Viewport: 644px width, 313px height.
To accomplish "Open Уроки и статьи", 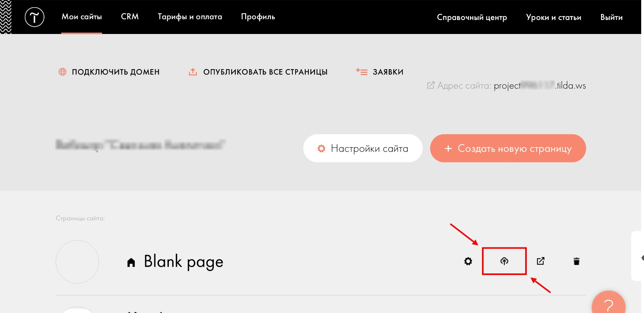I will [x=554, y=18].
